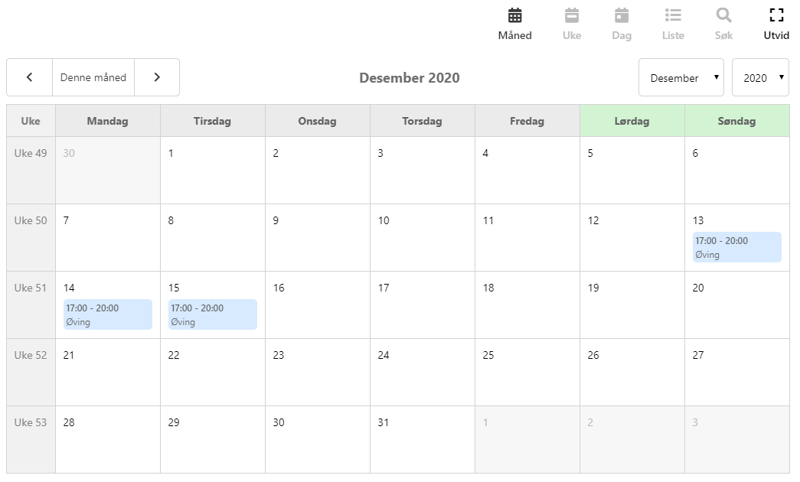Select the Uke 51 week row label

coord(30,288)
